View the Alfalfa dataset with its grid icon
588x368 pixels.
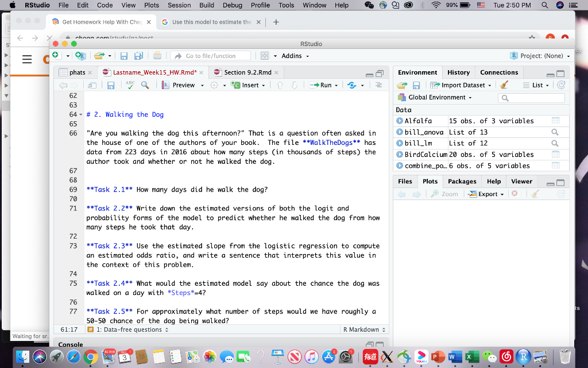555,121
